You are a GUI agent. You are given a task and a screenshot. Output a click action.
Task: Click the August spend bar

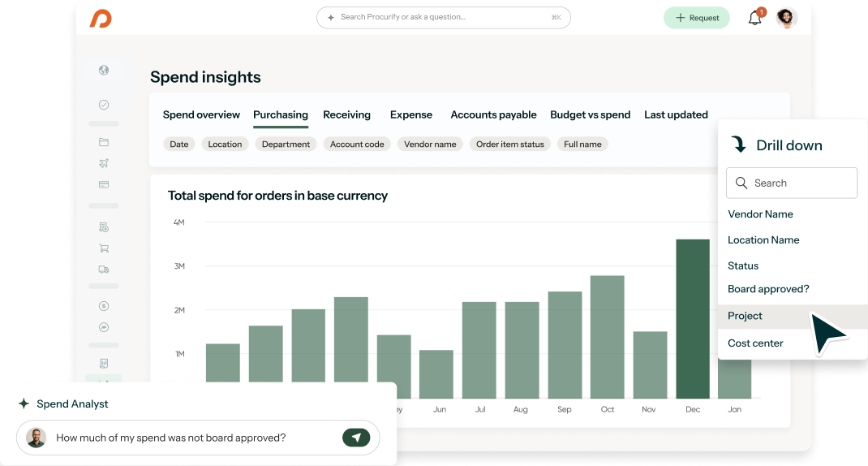coord(522,350)
